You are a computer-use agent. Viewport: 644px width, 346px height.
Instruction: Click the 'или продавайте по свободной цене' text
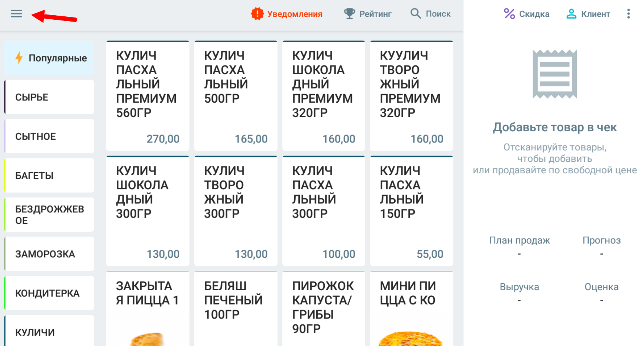(554, 170)
